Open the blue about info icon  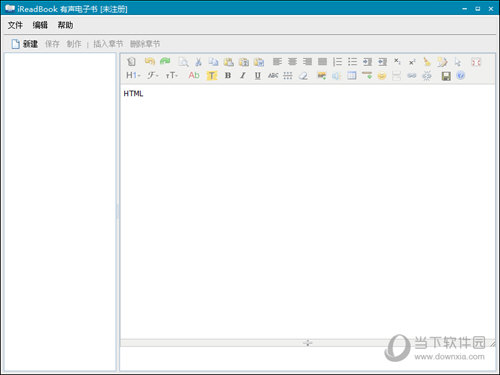tap(461, 76)
